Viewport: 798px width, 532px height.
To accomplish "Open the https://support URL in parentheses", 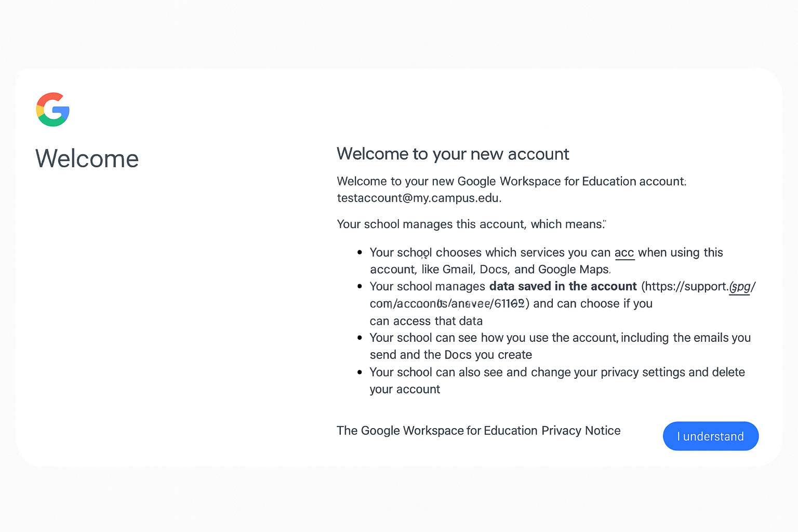I will pos(697,287).
